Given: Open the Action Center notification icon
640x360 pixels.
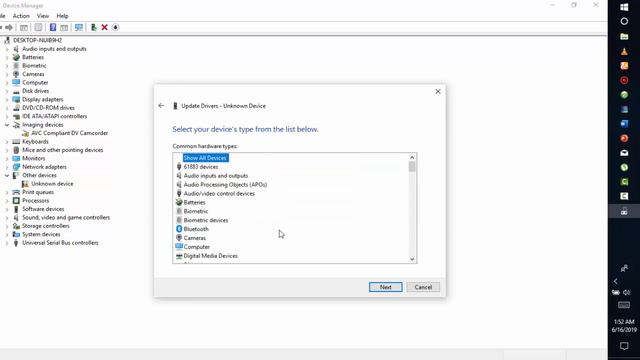Looking at the screenshot, I should 624,346.
